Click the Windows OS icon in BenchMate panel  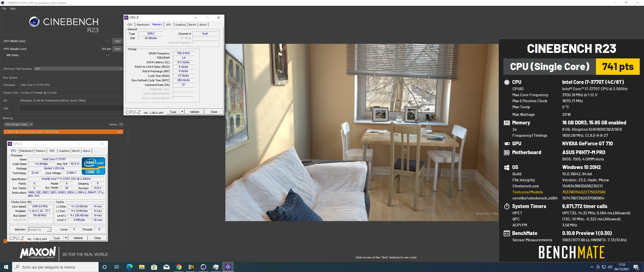click(507, 167)
